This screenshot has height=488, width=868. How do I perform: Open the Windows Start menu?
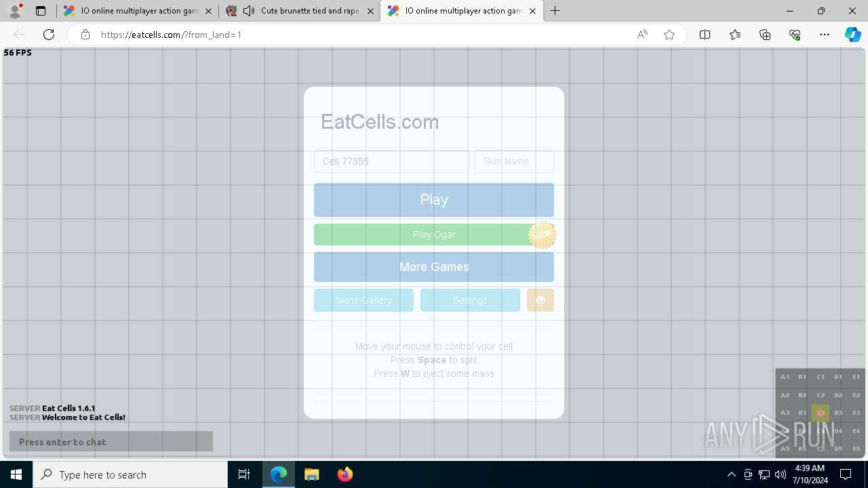tap(16, 474)
